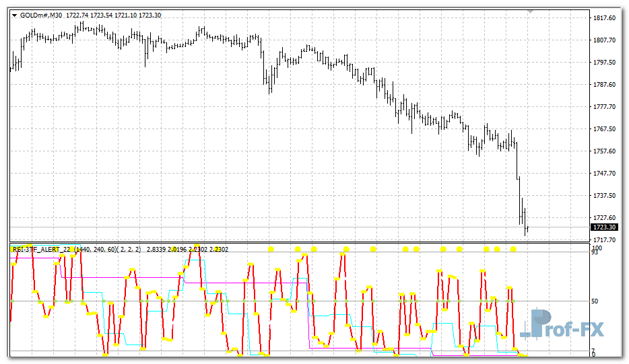
Task: Select the leftmost yellow dot in top indicator row
Action: point(271,249)
